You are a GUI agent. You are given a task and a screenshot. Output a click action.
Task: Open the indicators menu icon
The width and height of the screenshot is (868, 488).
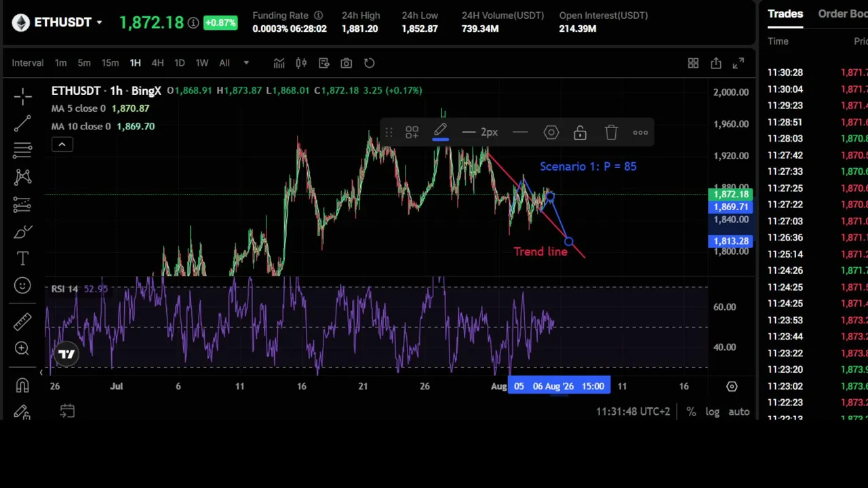click(x=279, y=63)
